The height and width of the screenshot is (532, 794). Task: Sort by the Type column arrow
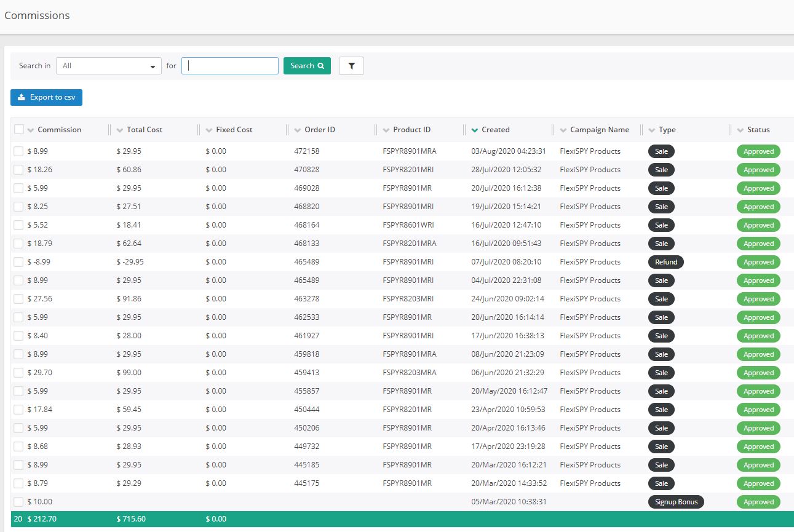pyautogui.click(x=652, y=130)
